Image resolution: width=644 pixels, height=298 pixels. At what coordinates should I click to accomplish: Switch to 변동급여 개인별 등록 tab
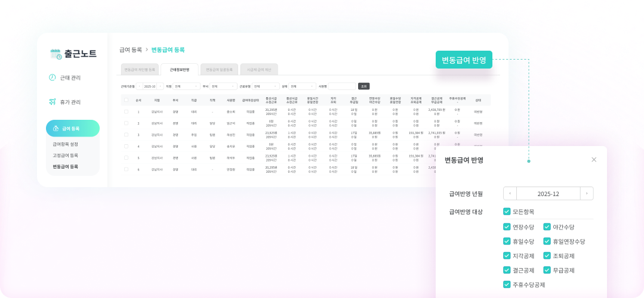pyautogui.click(x=140, y=70)
